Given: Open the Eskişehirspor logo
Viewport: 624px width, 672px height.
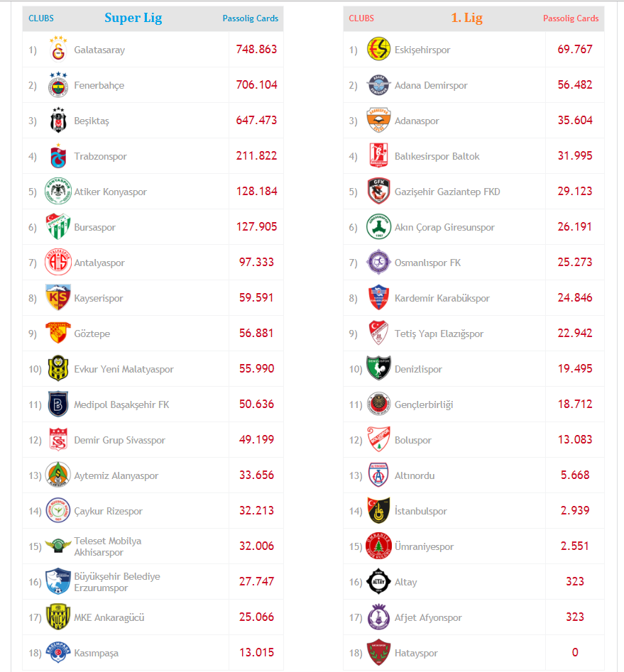Looking at the screenshot, I should click(378, 50).
